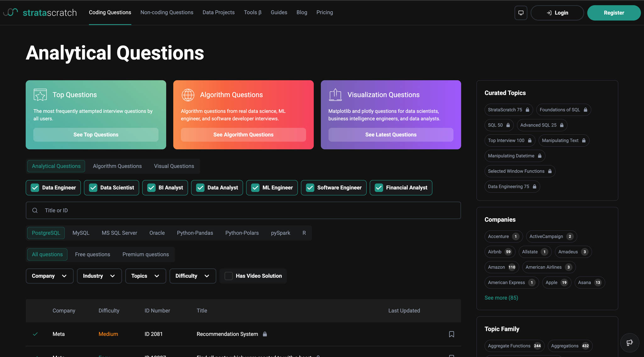Open Non-coding Questions in navigation
Screen dimensions: 644x357
(x=167, y=12)
